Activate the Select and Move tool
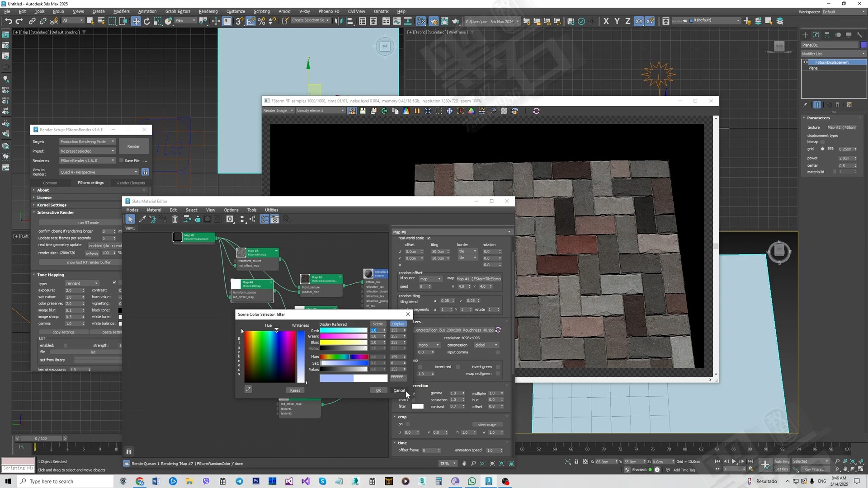 coord(136,21)
